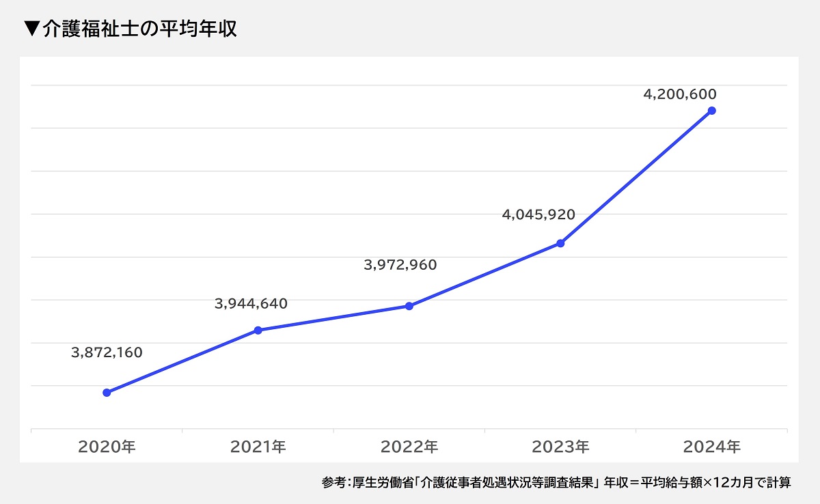Viewport: 820px width, 504px height.
Task: Click the value label 4,045,920
Action: coord(538,215)
